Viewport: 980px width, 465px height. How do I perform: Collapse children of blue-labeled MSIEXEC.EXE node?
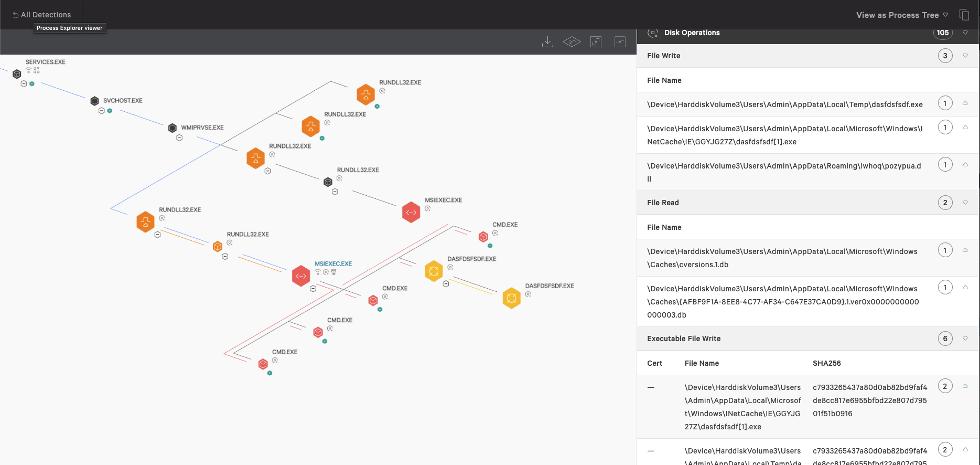313,289
